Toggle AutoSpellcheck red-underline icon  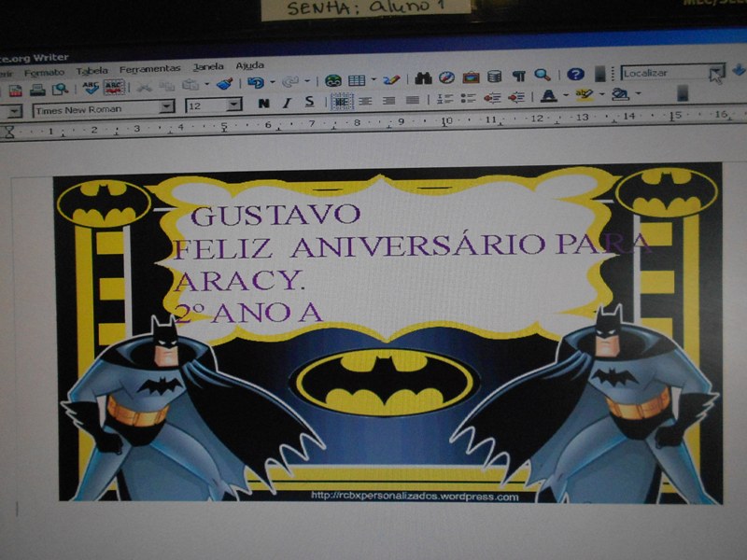pyautogui.click(x=114, y=87)
